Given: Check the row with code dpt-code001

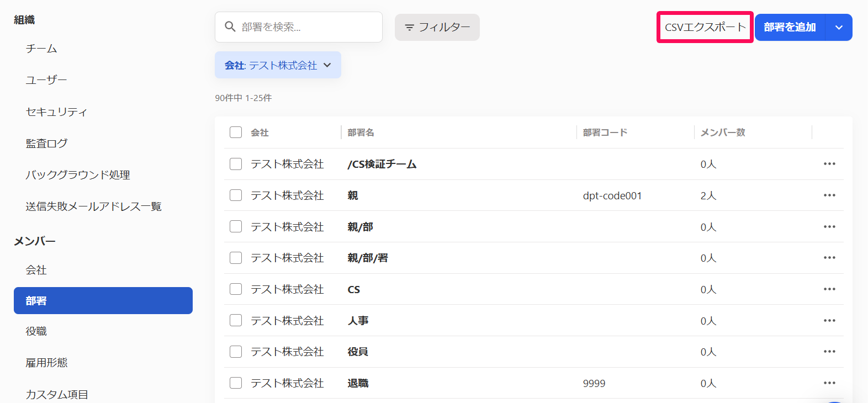Looking at the screenshot, I should (x=236, y=195).
